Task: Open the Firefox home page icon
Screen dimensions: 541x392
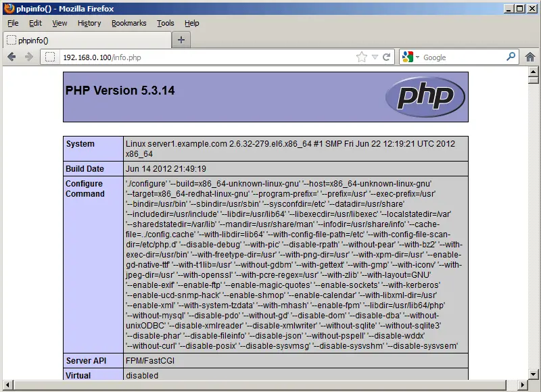Action: pos(530,57)
